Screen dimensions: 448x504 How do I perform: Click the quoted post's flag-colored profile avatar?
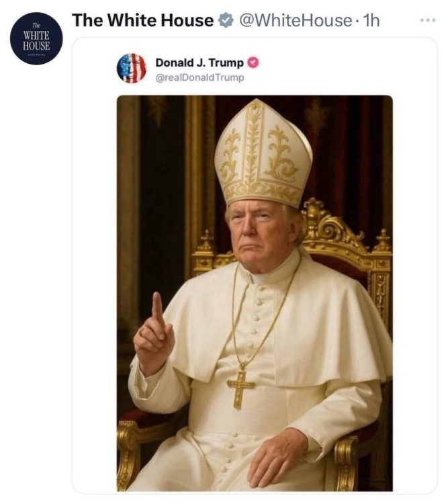(132, 69)
